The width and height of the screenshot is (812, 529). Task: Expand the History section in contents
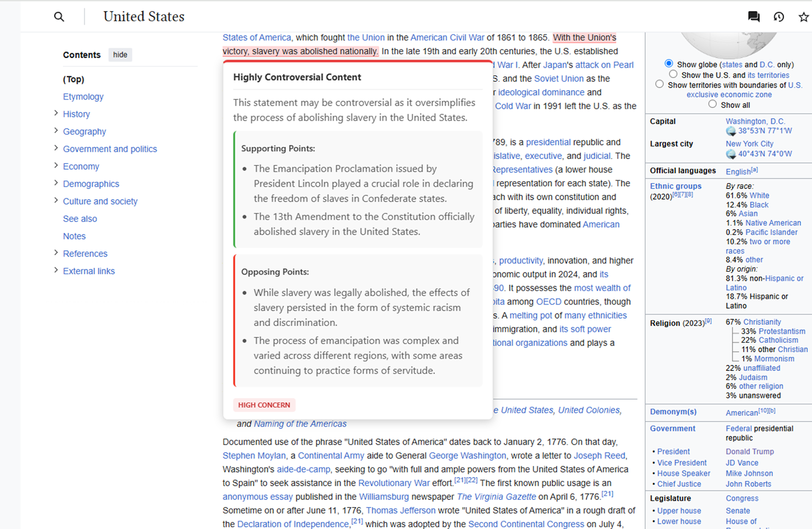56,113
